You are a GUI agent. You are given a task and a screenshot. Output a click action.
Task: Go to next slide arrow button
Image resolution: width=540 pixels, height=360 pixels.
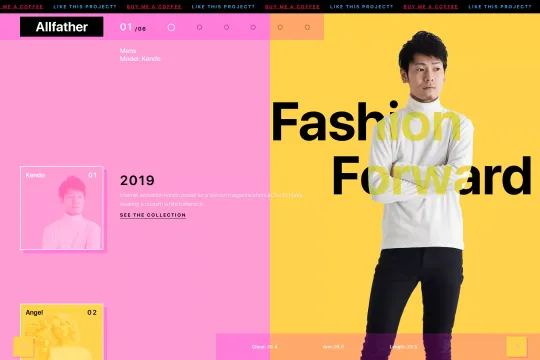coord(517,347)
